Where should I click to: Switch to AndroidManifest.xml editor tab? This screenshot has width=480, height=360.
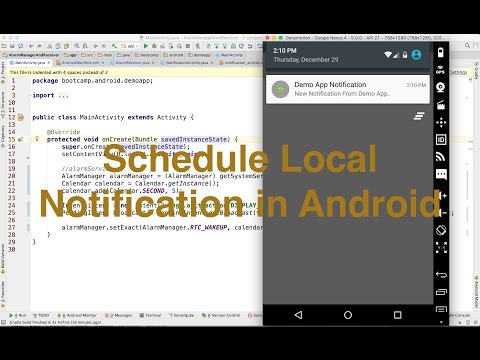pos(80,63)
